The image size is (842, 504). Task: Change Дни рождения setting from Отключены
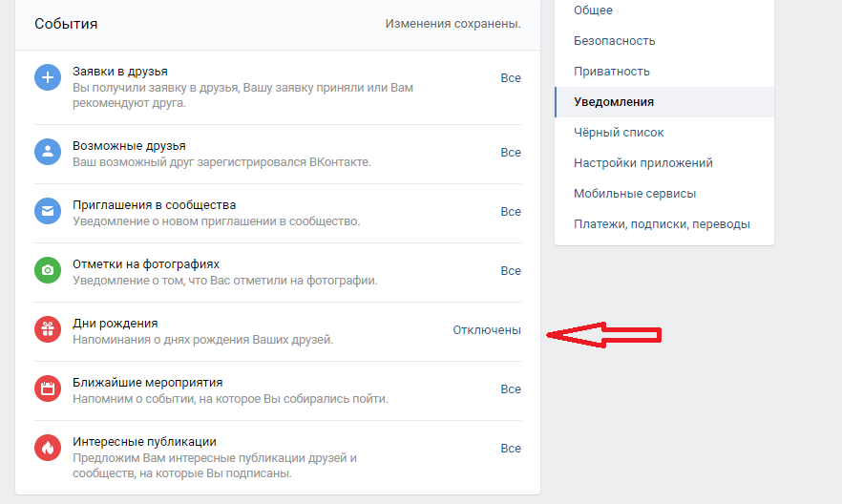pos(487,330)
